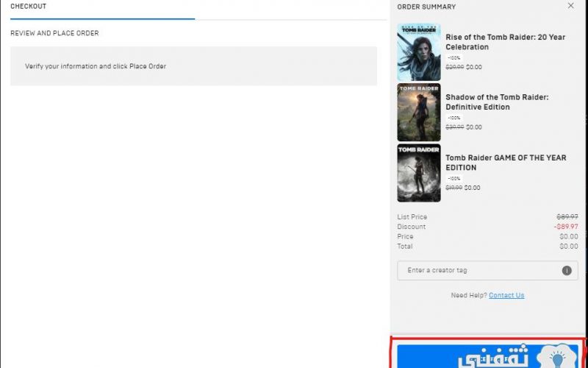The height and width of the screenshot is (368, 588).
Task: Click the $19.99 struck price of Tomb Raider GOTY
Action: 453,188
